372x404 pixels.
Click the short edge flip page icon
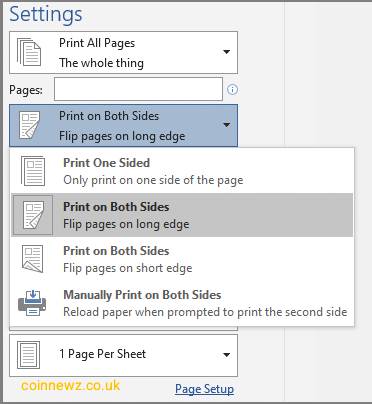click(32, 259)
